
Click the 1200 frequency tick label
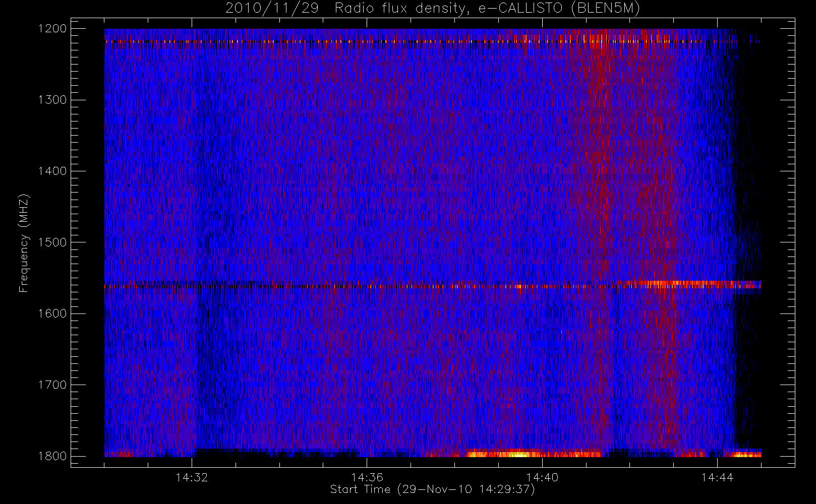coord(52,29)
